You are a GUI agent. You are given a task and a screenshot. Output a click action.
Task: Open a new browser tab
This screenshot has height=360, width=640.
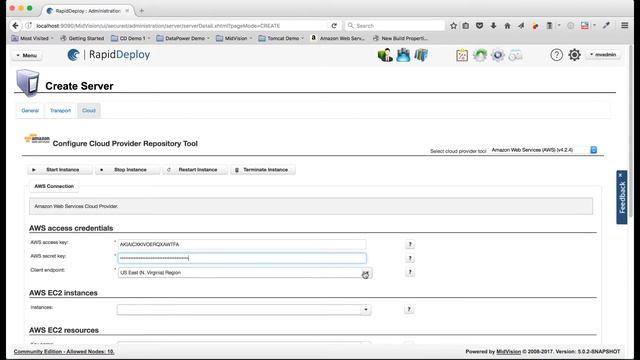[x=141, y=11]
